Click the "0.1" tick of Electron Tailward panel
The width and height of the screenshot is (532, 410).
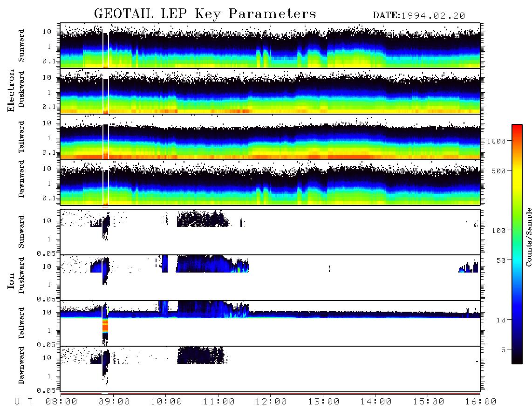(49, 152)
